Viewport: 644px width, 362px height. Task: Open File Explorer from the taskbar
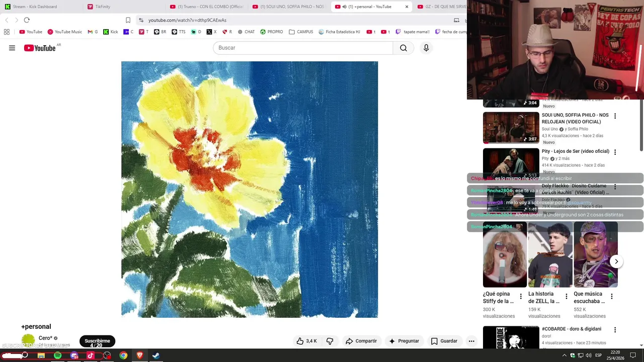click(41, 355)
